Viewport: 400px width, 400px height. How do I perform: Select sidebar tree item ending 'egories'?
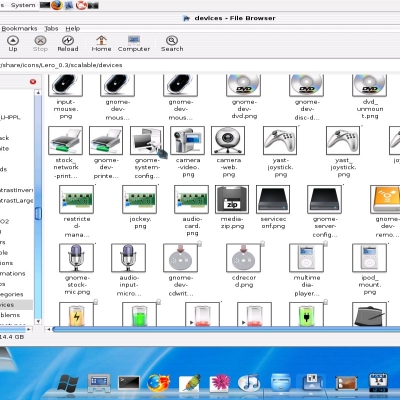pos(12,294)
